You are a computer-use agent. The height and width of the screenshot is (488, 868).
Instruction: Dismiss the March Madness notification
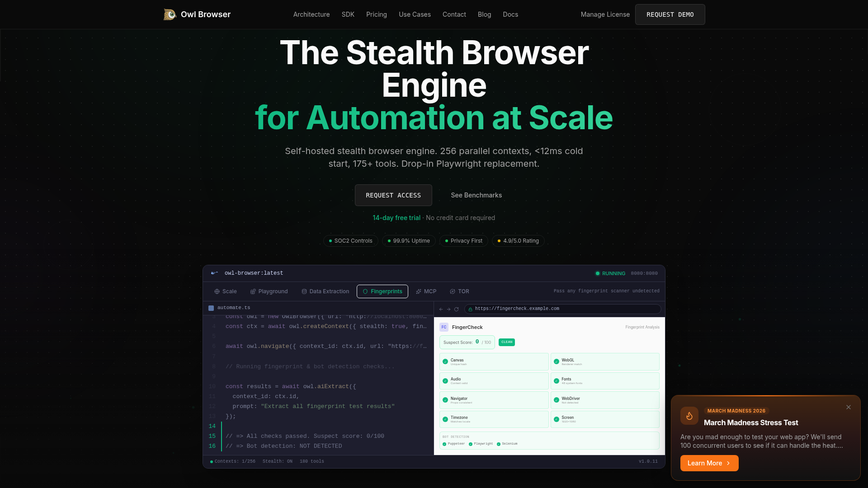click(848, 407)
